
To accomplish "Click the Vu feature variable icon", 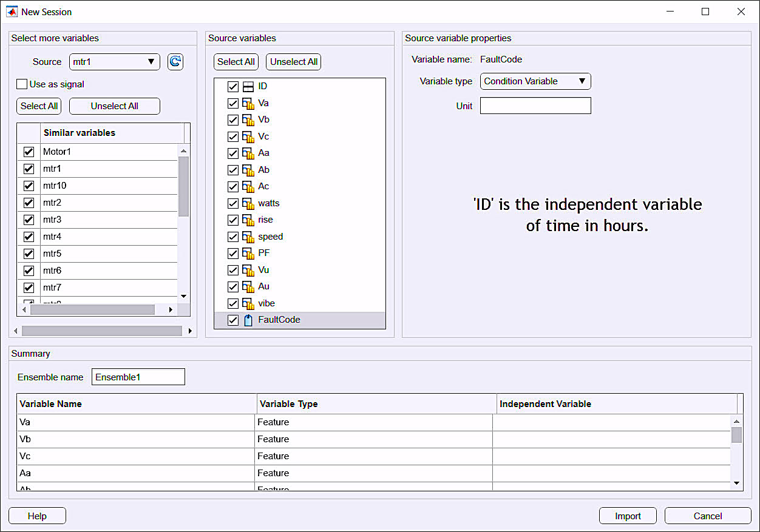I will pyautogui.click(x=248, y=270).
